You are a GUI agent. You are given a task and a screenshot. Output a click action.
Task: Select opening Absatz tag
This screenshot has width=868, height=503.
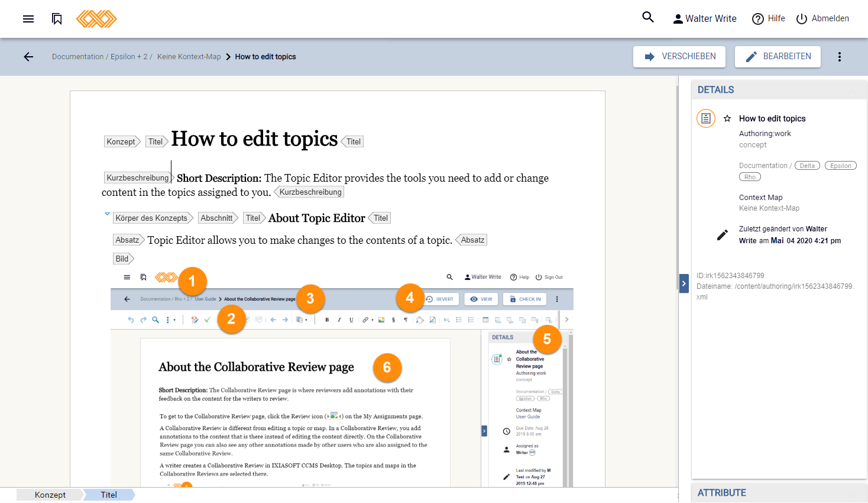click(x=129, y=240)
